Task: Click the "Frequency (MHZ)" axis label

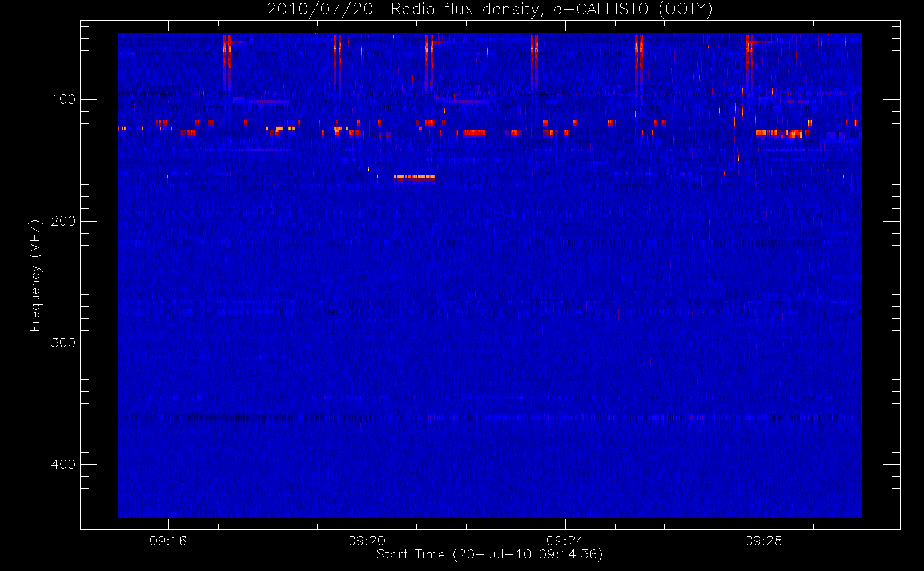Action: 35,275
